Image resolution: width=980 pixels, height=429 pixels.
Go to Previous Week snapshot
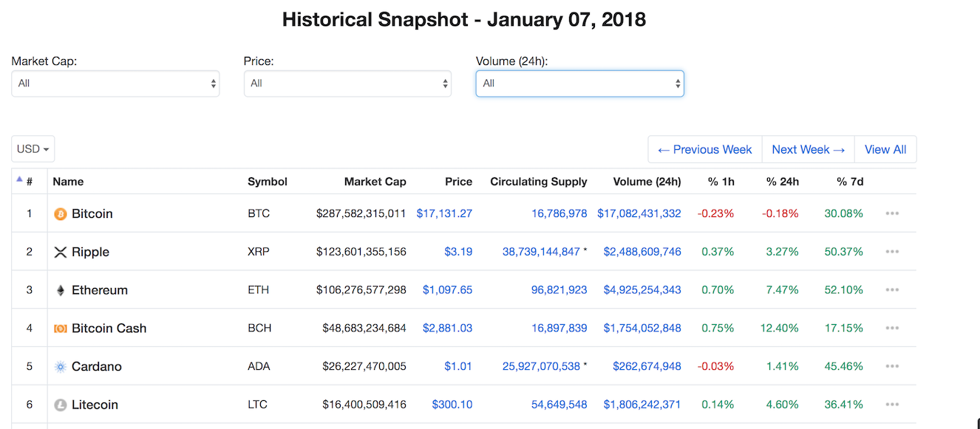705,149
